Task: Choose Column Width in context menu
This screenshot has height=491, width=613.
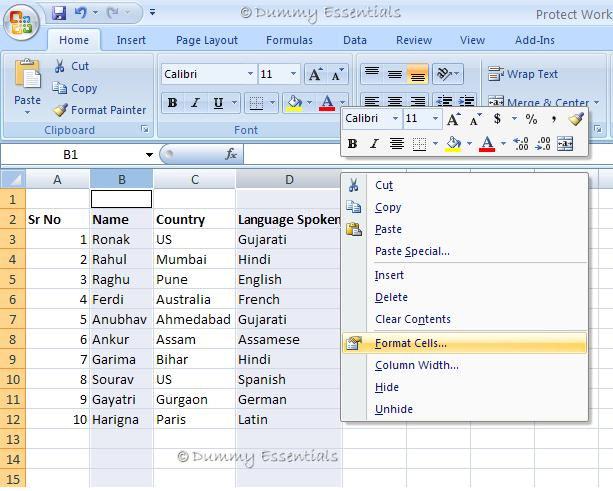Action: pos(464,365)
